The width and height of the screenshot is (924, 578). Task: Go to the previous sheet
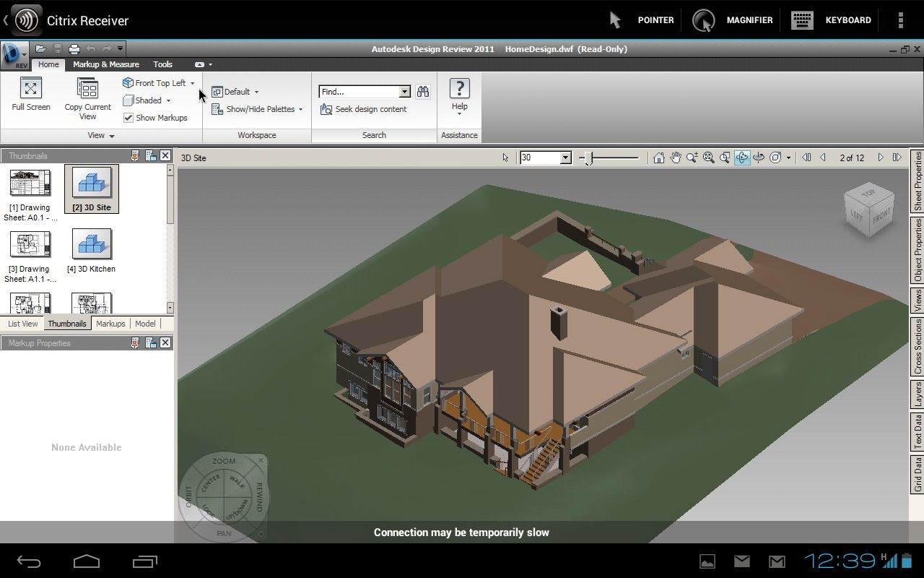(x=823, y=158)
